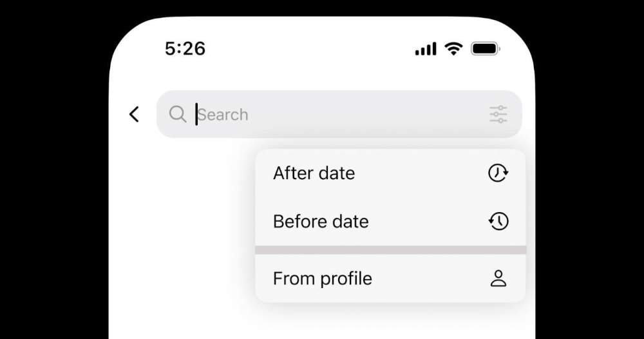Tap the Wi-Fi status icon
644x339 pixels.
453,48
